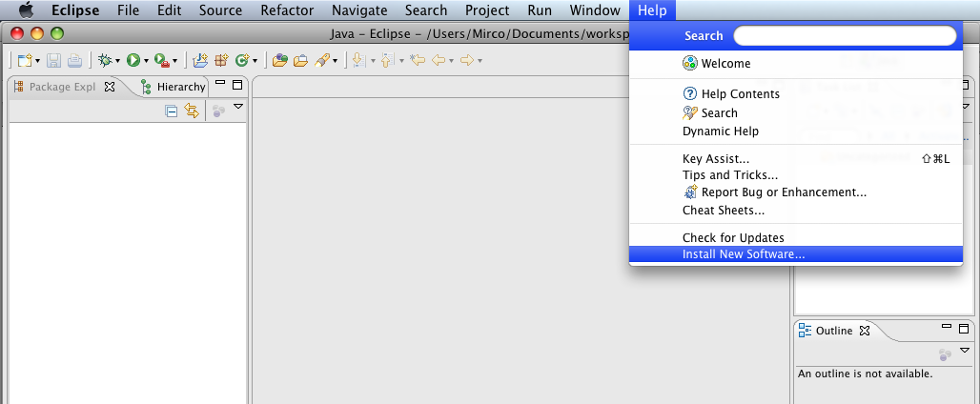Viewport: 980px width, 404px height.
Task: Click the green Run button
Action: 133,61
